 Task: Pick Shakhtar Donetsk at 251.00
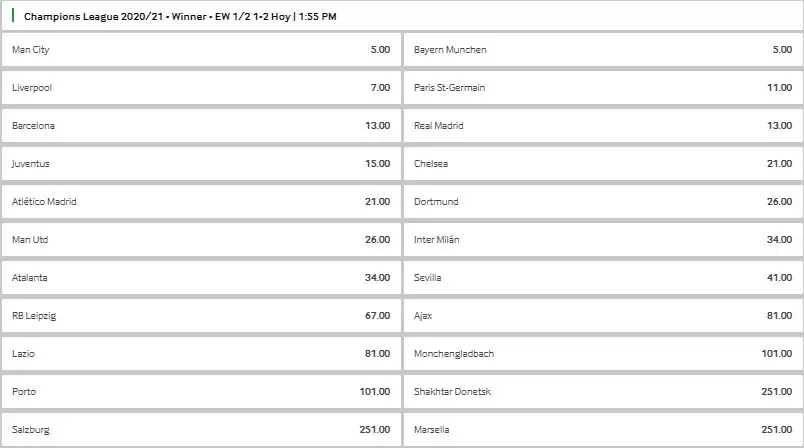[602, 391]
